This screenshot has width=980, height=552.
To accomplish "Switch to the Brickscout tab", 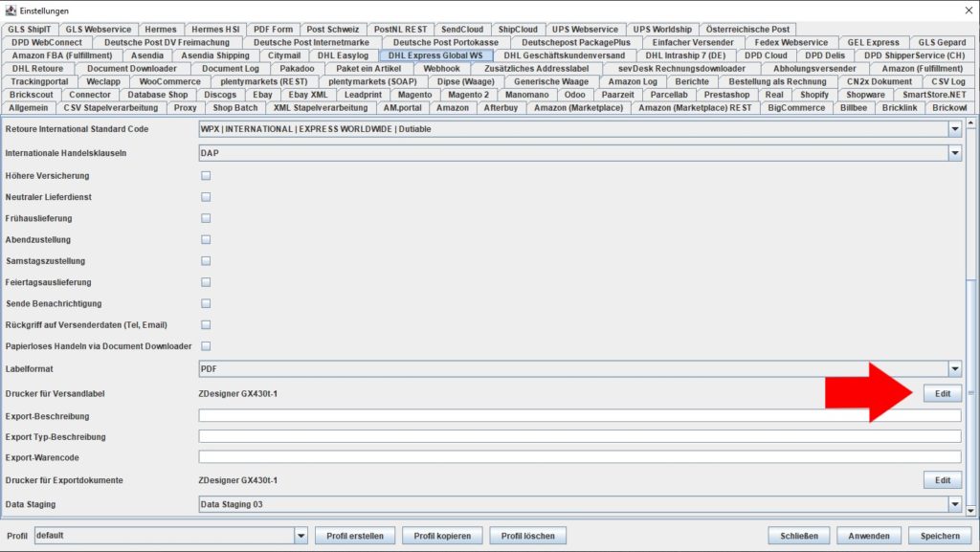I will 32,95.
